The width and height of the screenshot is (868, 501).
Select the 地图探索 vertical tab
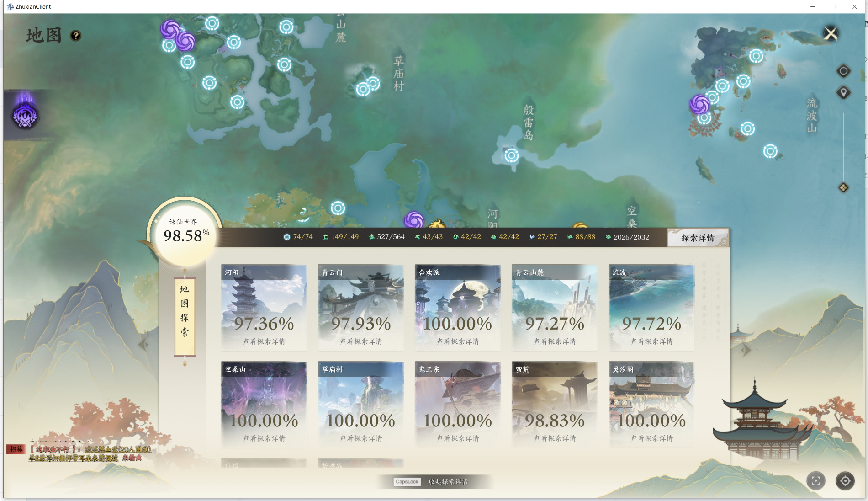(x=185, y=317)
